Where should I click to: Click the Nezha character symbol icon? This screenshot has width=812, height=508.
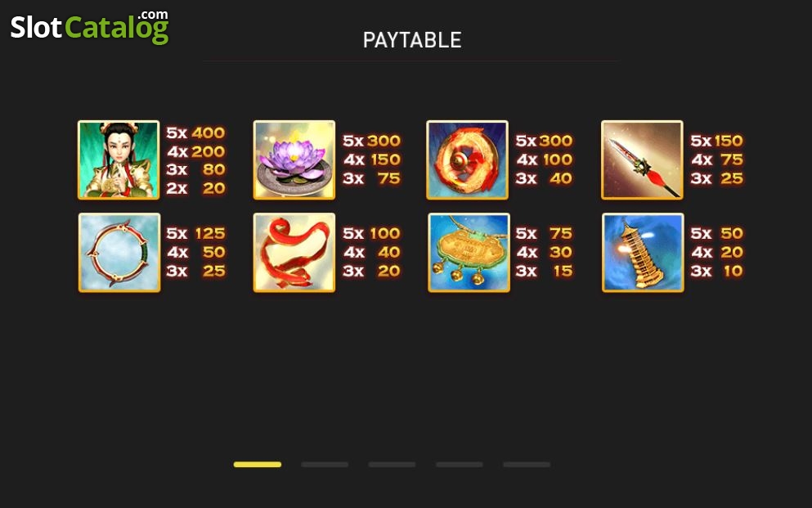(119, 160)
